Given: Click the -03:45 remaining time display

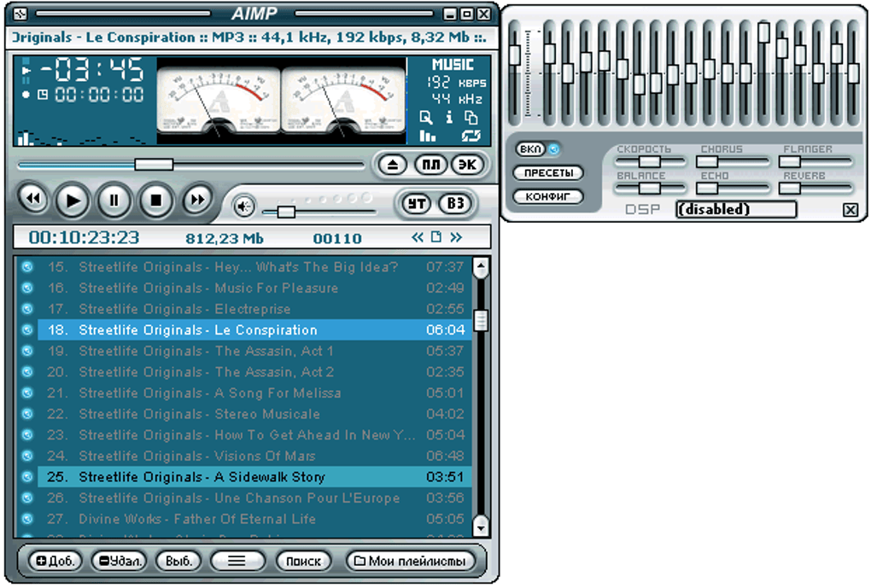Looking at the screenshot, I should (x=92, y=71).
